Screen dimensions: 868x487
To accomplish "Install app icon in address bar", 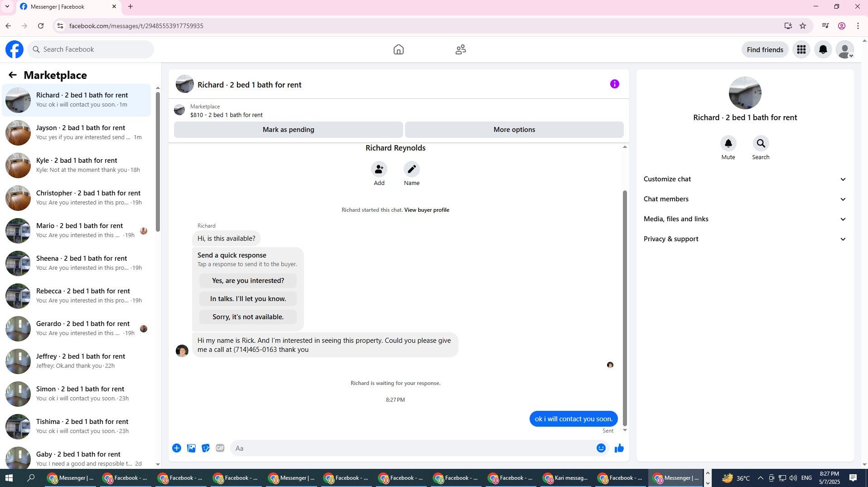I will (788, 26).
